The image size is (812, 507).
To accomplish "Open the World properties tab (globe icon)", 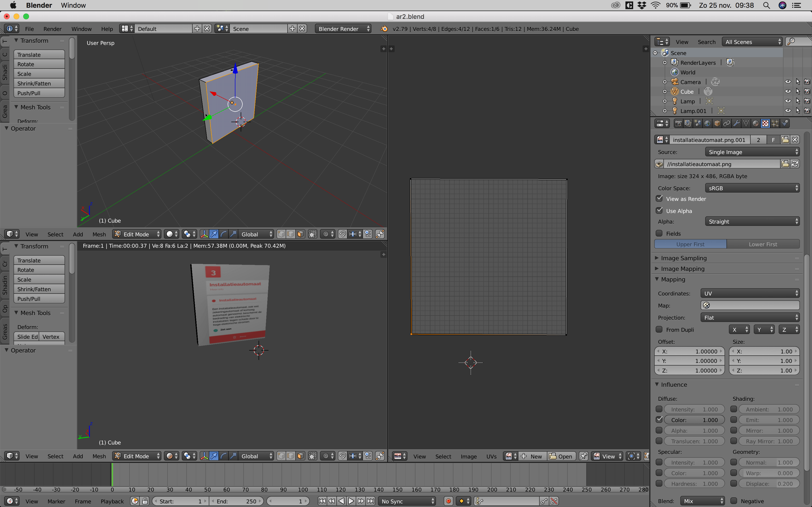I will click(x=707, y=123).
